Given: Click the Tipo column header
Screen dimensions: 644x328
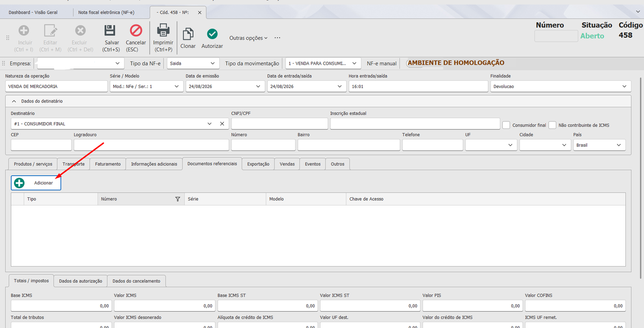Looking at the screenshot, I should tap(61, 199).
